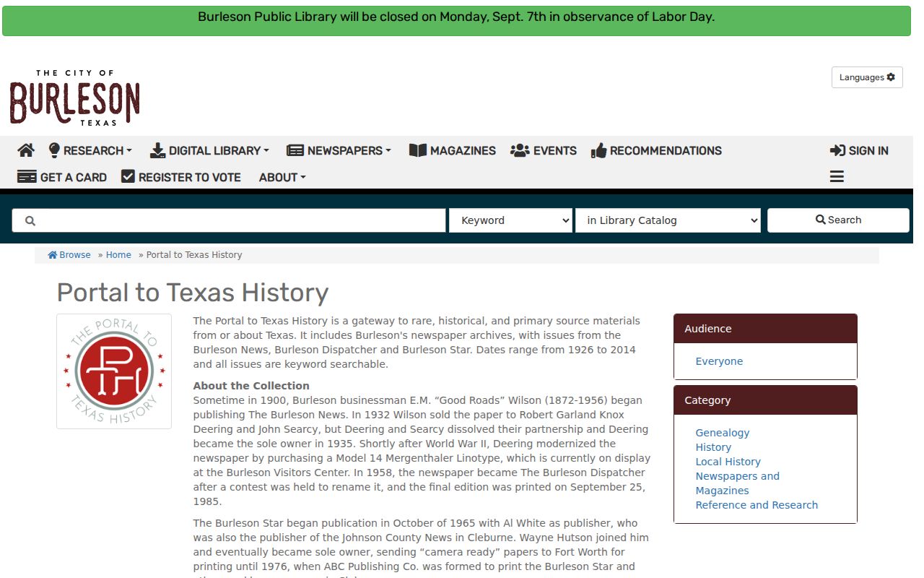This screenshot has height=578, width=924.
Task: Click the Home breadcrumb link
Action: point(118,255)
